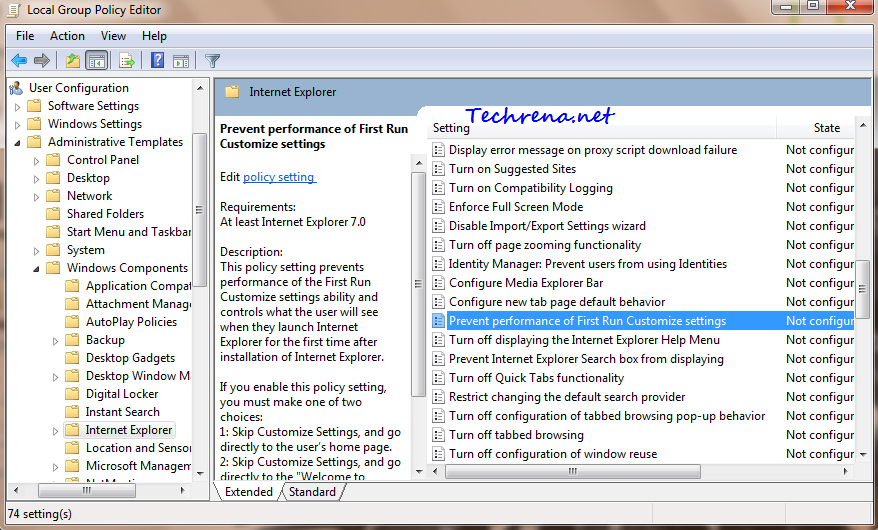Expand the Software Settings node
The height and width of the screenshot is (530, 878).
point(17,107)
